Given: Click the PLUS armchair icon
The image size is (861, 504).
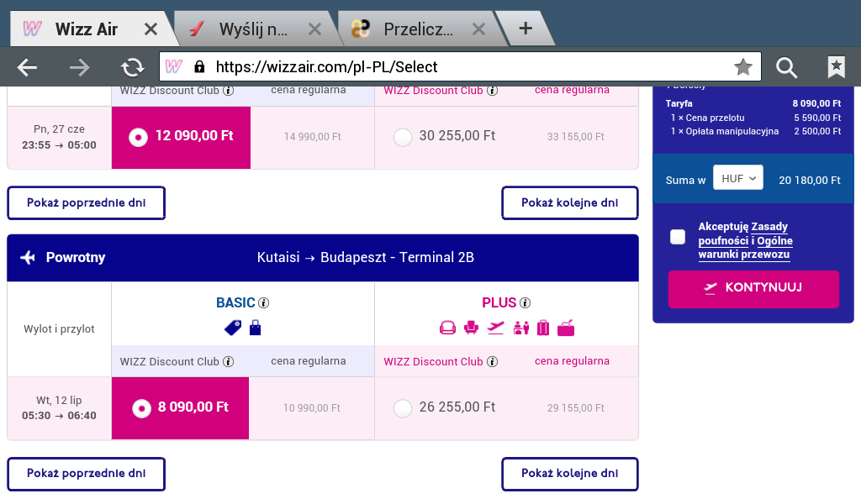Looking at the screenshot, I should click(471, 328).
